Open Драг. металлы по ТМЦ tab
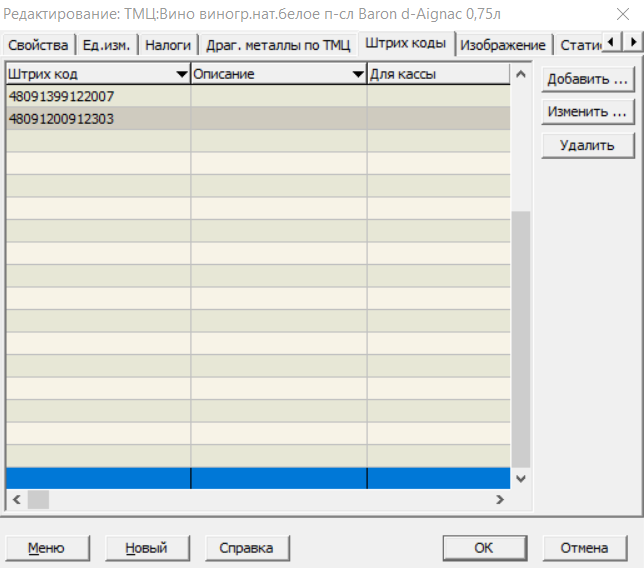 (x=278, y=45)
